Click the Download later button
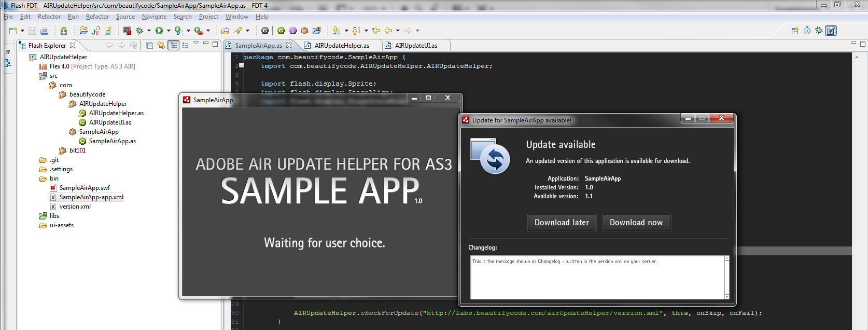Screen dimensions: 868x330 [562, 223]
